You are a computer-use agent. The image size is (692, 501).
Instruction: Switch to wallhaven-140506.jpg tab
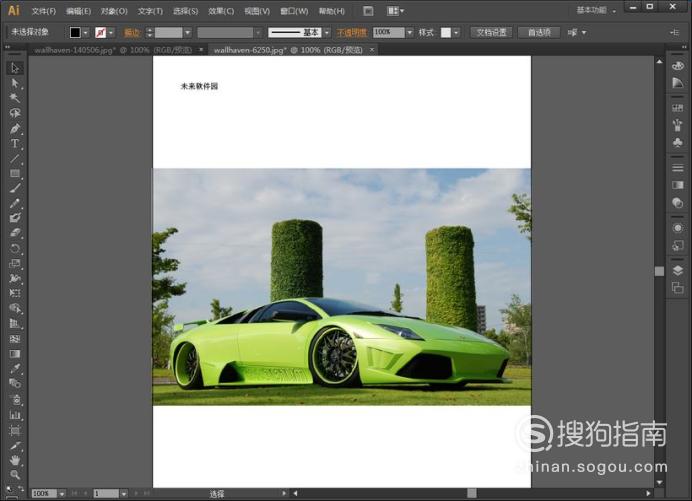pyautogui.click(x=113, y=50)
